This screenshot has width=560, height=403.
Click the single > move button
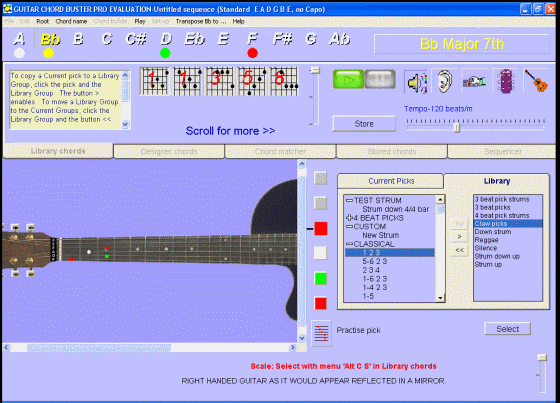459,237
